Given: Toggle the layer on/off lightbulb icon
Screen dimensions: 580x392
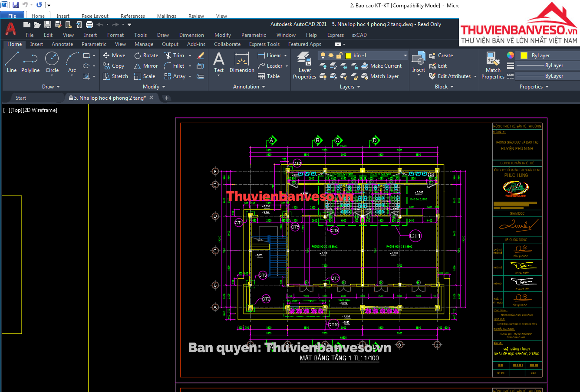Looking at the screenshot, I should click(x=323, y=56).
